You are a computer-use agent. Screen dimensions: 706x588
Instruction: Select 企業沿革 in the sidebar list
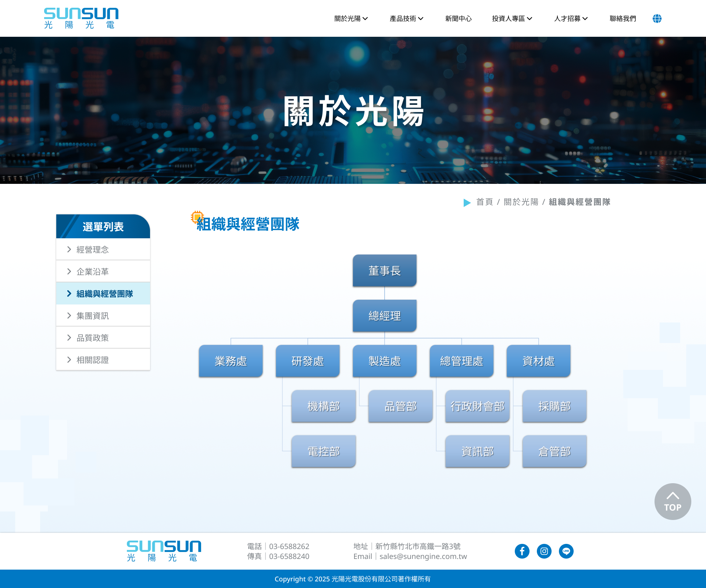pyautogui.click(x=93, y=272)
